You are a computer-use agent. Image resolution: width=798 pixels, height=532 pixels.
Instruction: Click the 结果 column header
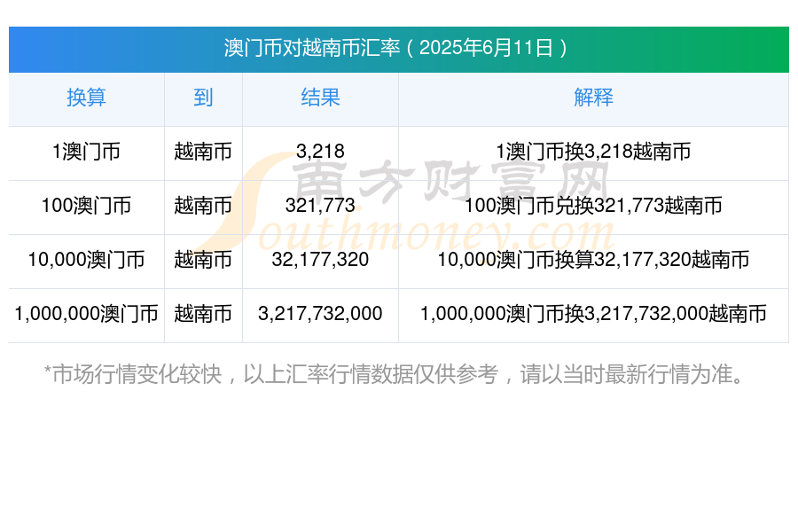[x=320, y=98]
